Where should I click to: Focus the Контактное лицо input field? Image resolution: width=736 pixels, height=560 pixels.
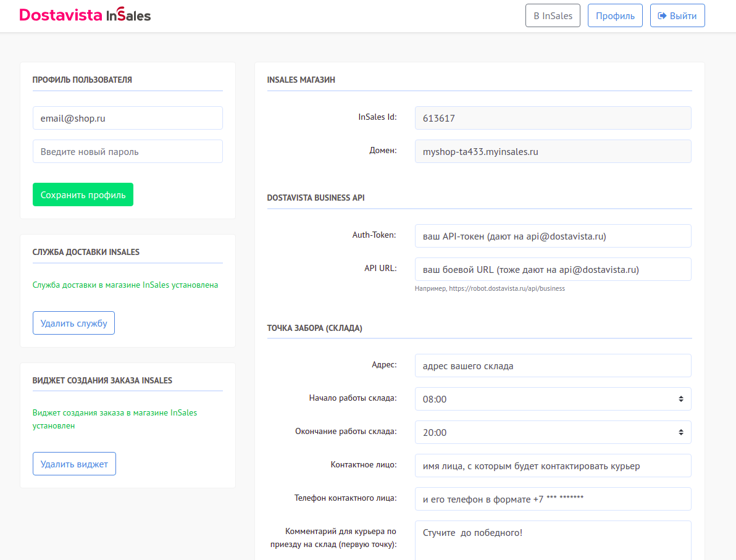pos(553,465)
